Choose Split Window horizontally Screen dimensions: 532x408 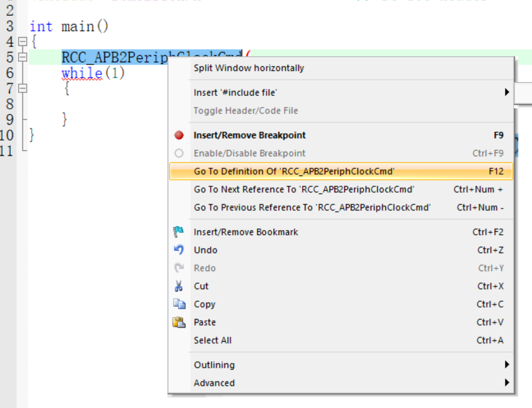point(342,68)
